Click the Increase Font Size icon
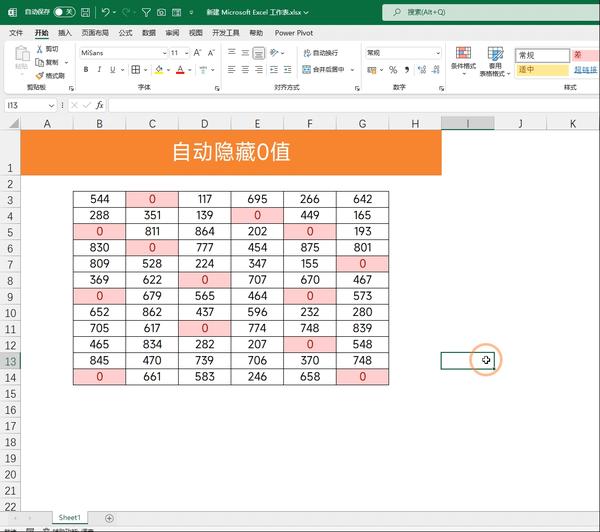600x532 pixels. (x=197, y=53)
